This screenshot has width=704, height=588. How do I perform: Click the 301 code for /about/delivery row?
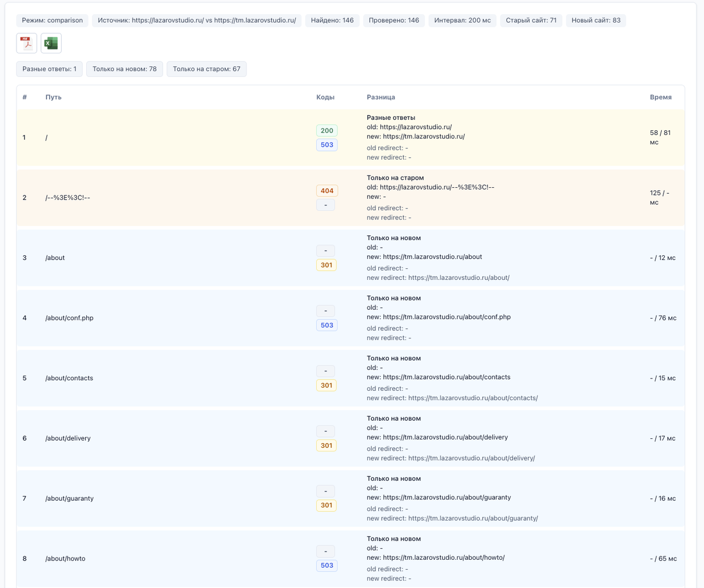point(326,445)
